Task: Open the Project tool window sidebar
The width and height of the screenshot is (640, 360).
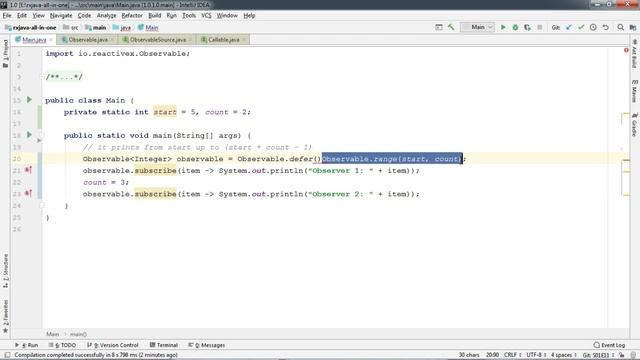Action: 5,53
